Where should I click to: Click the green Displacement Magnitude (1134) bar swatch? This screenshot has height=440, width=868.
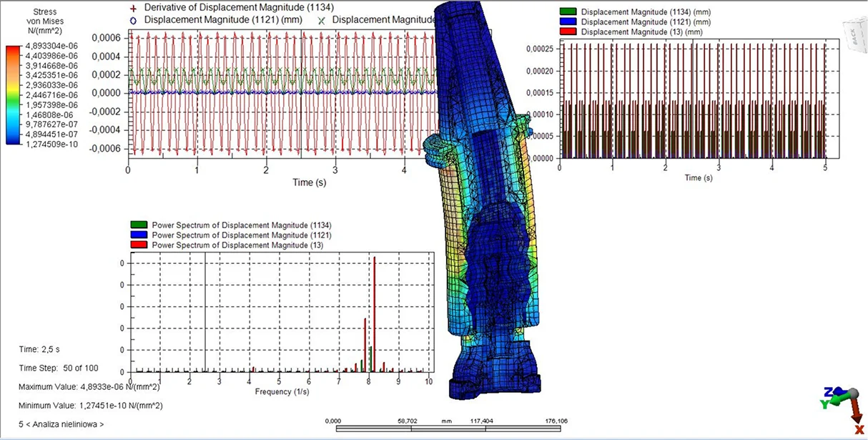point(569,12)
